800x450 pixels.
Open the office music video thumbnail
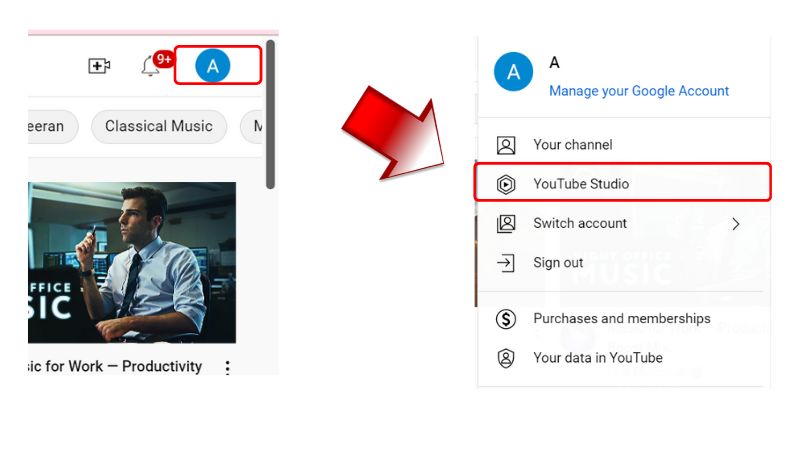pyautogui.click(x=132, y=262)
